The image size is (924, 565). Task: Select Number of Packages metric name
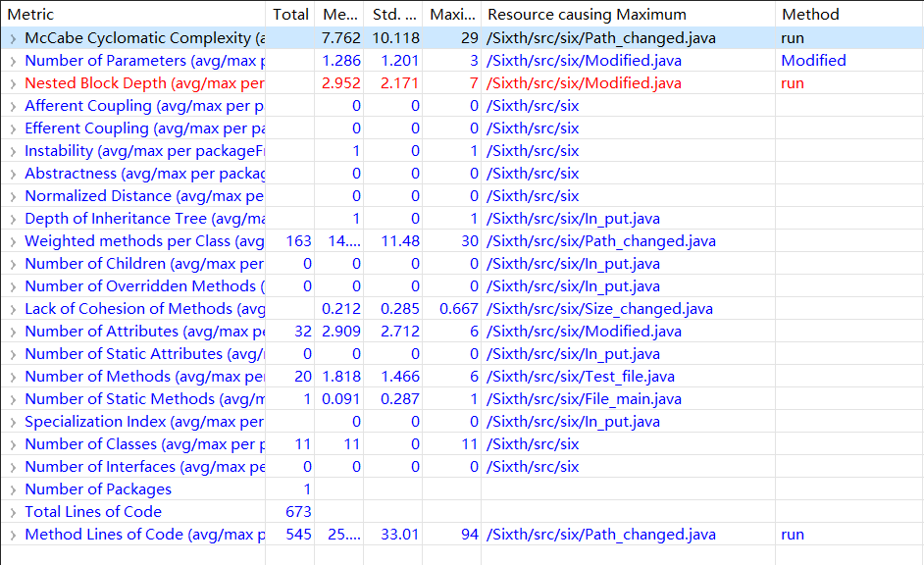point(98,489)
